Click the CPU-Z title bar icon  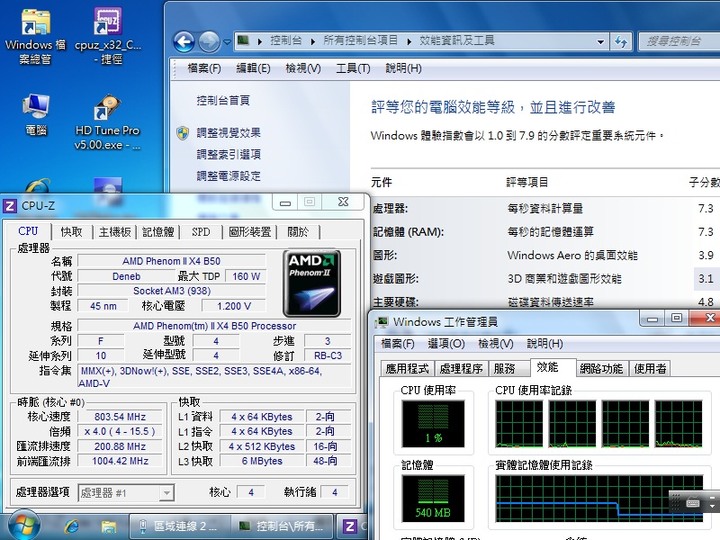pos(10,206)
